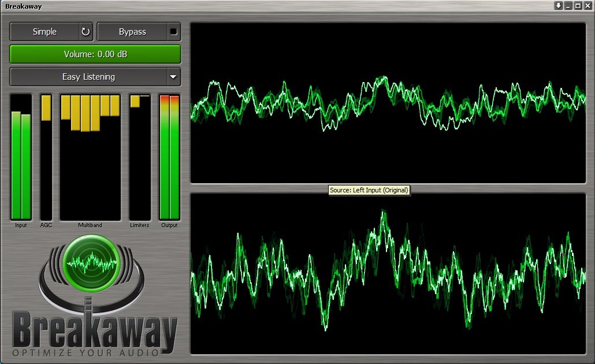The width and height of the screenshot is (595, 364).
Task: Click the Limiters label
Action: pos(140,225)
